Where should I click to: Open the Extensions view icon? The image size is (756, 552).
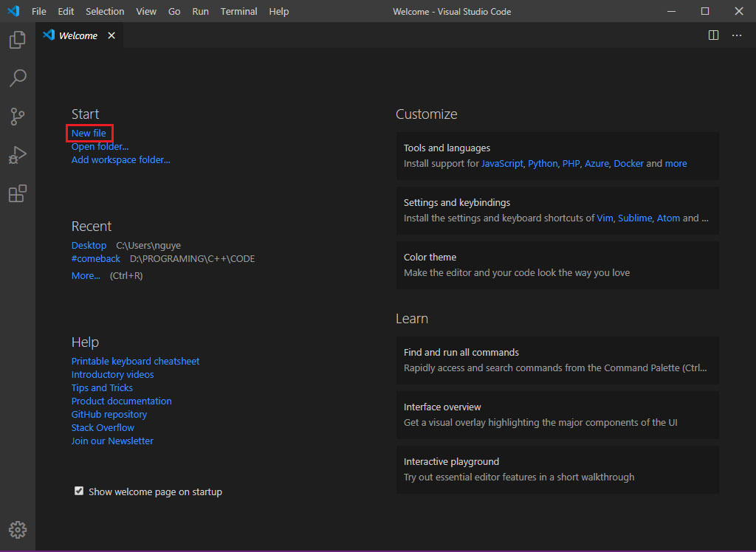click(17, 193)
